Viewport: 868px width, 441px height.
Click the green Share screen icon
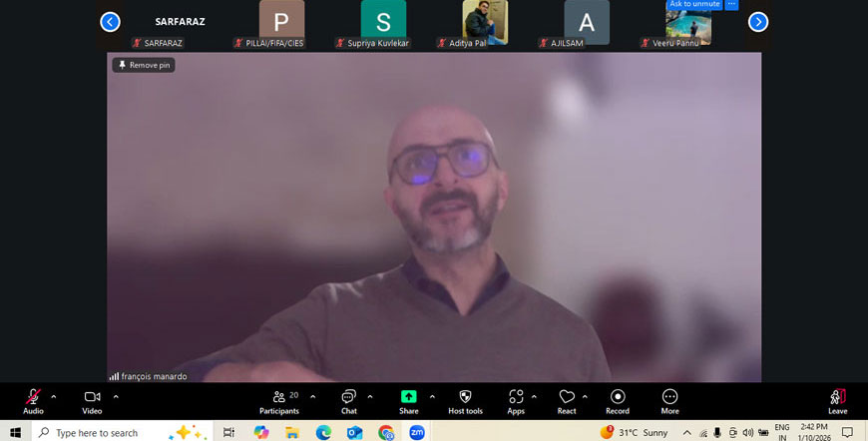(x=409, y=397)
